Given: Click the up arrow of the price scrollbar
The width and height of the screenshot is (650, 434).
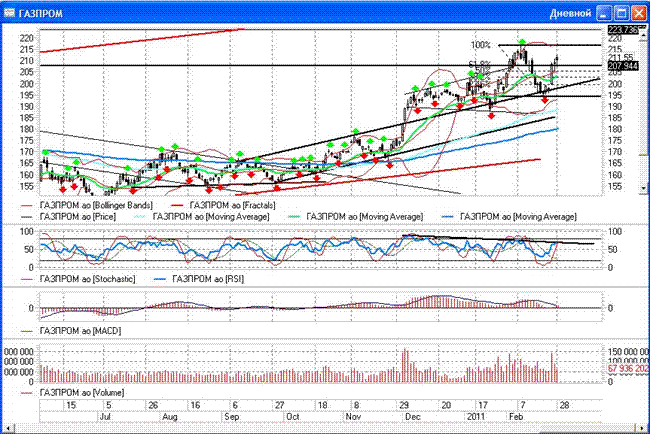Looking at the screenshot, I should pos(643,35).
